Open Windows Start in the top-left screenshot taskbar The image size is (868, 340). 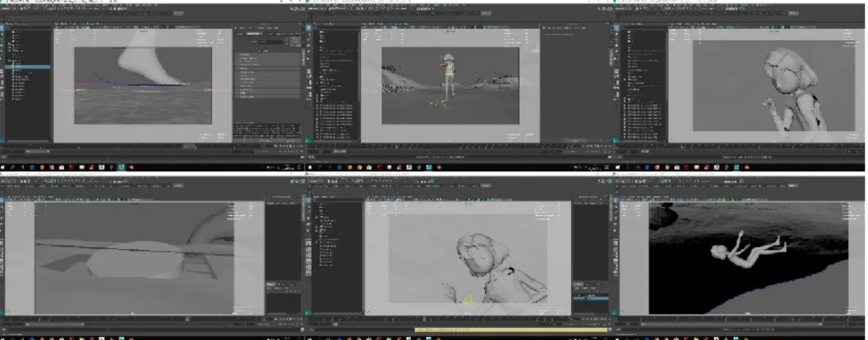coord(3,167)
